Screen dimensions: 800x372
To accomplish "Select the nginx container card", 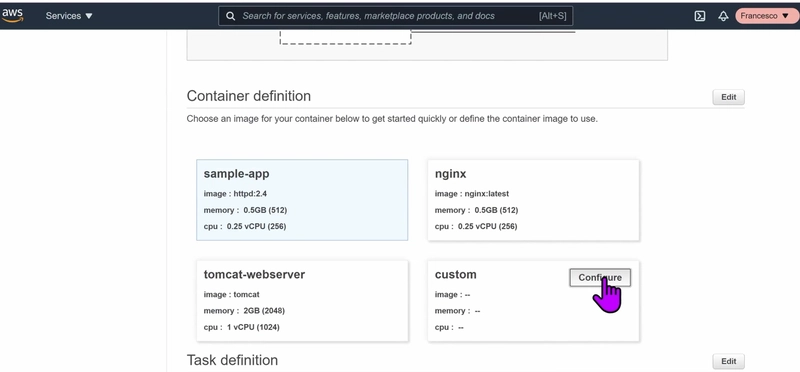I will click(x=533, y=200).
